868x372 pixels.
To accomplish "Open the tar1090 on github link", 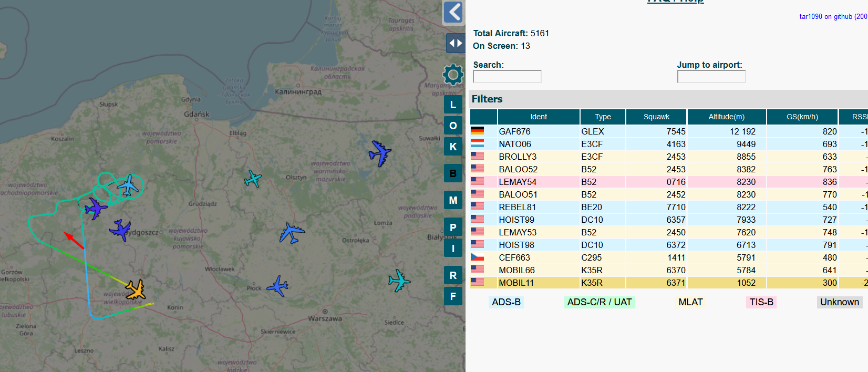I will [x=833, y=17].
